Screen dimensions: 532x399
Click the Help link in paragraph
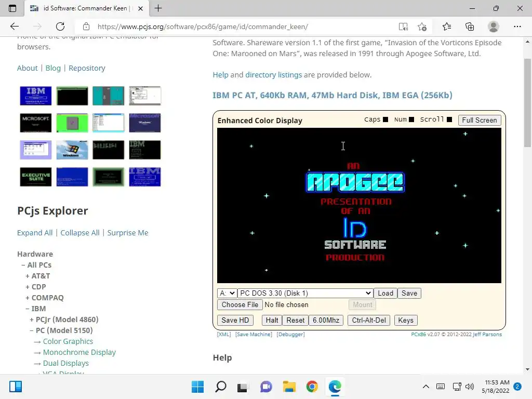[220, 75]
